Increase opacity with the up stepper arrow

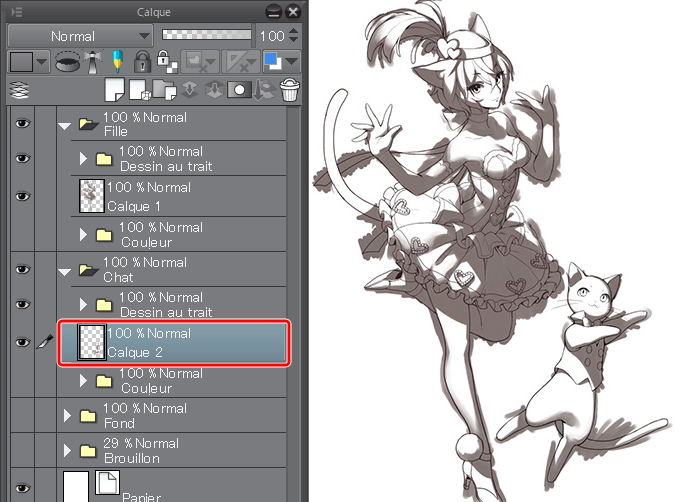click(x=293, y=31)
